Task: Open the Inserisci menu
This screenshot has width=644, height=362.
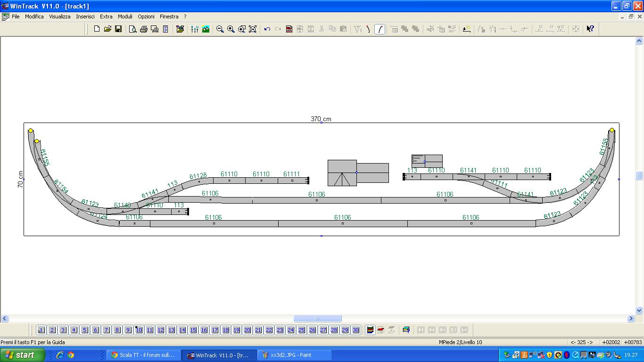Action: 85,16
